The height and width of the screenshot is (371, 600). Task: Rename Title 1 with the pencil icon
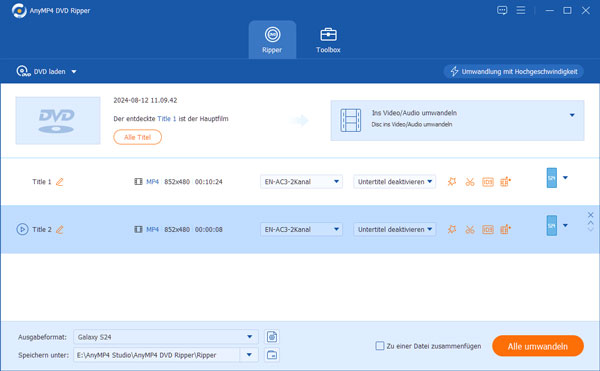click(x=60, y=182)
